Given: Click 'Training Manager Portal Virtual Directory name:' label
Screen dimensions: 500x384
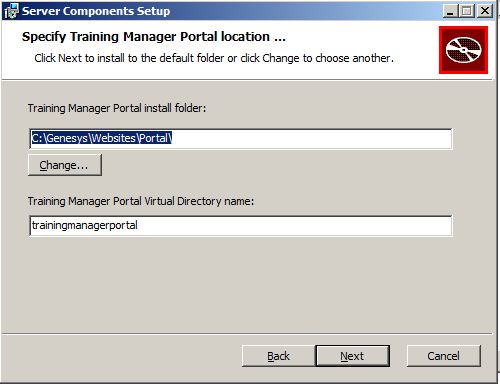Looking at the screenshot, I should point(141,201).
